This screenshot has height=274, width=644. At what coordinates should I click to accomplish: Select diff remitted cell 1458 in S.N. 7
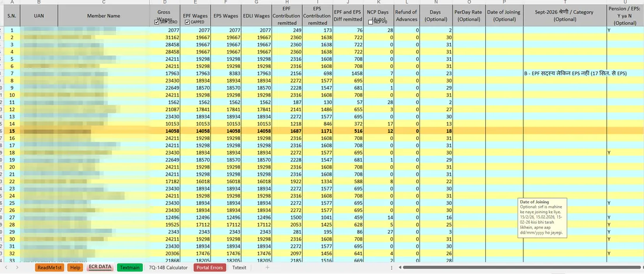(x=348, y=74)
